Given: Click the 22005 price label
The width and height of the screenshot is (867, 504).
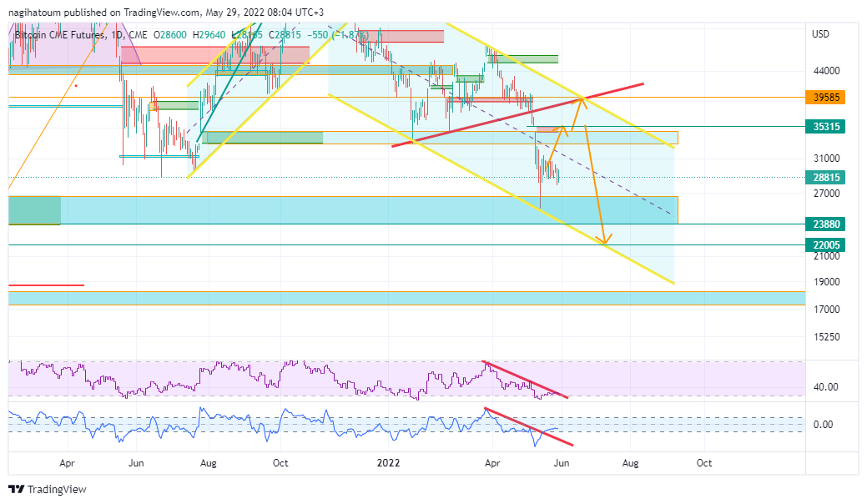Looking at the screenshot, I should pos(826,244).
